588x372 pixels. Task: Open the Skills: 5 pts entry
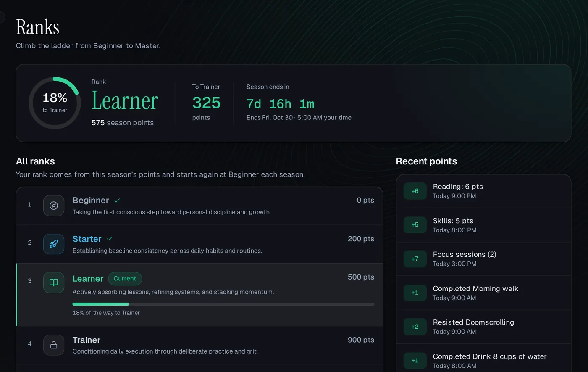[x=483, y=225]
